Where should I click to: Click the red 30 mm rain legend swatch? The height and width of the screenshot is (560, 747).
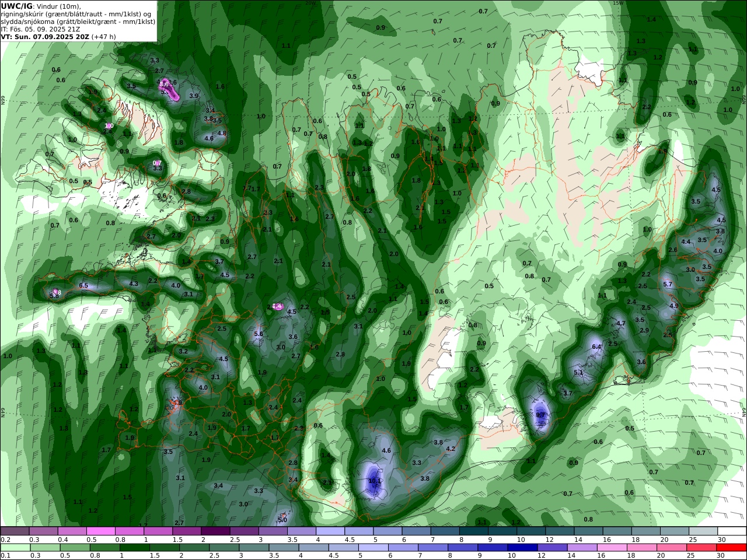(731, 548)
